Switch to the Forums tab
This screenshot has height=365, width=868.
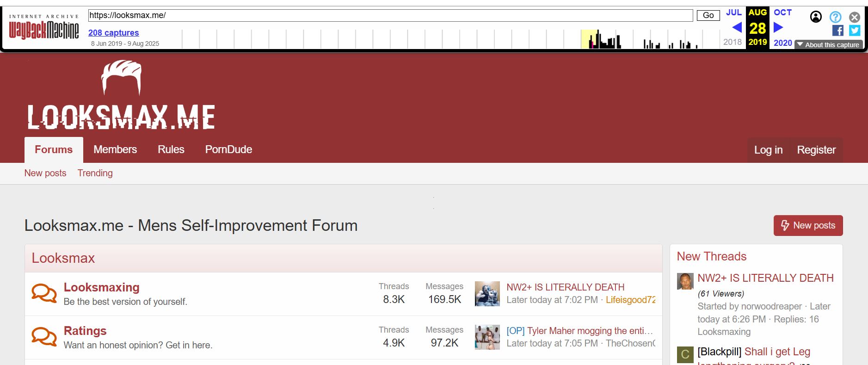54,149
